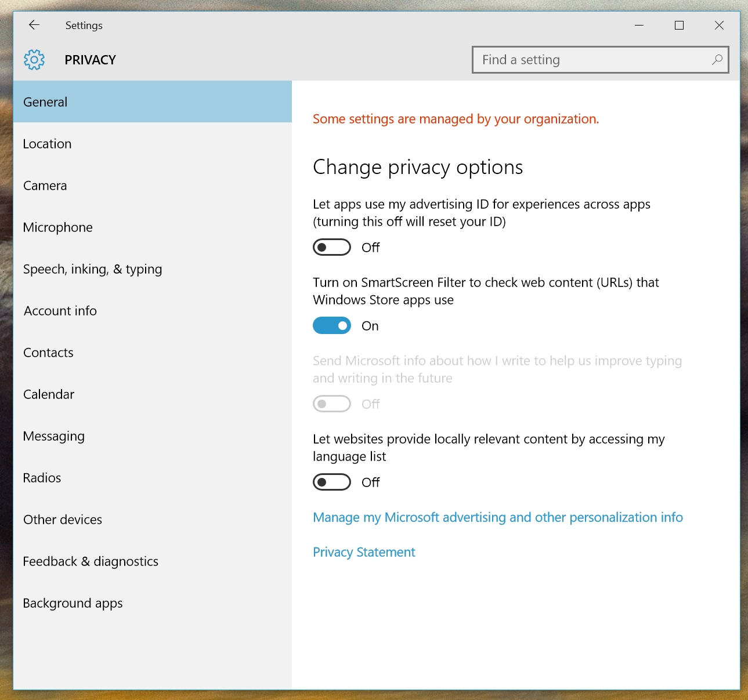
Task: Click the search magnifier icon
Action: (x=717, y=59)
